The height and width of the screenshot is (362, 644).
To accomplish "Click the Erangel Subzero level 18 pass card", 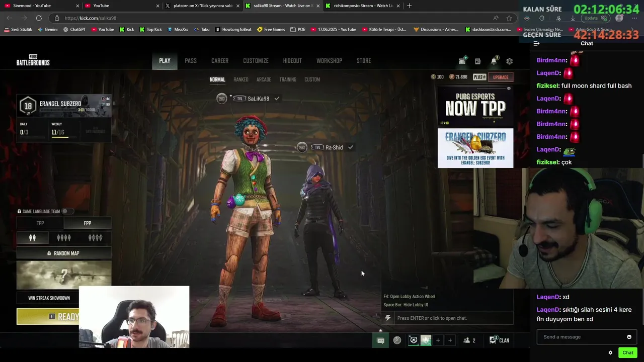I will click(64, 106).
